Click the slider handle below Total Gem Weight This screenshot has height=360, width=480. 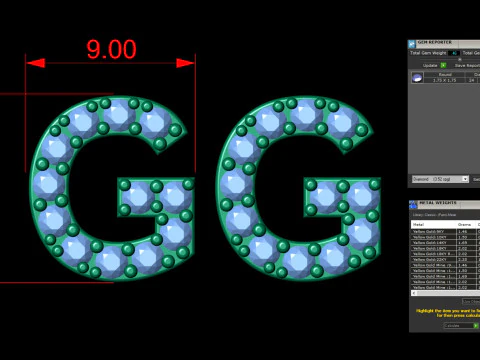[460, 59]
